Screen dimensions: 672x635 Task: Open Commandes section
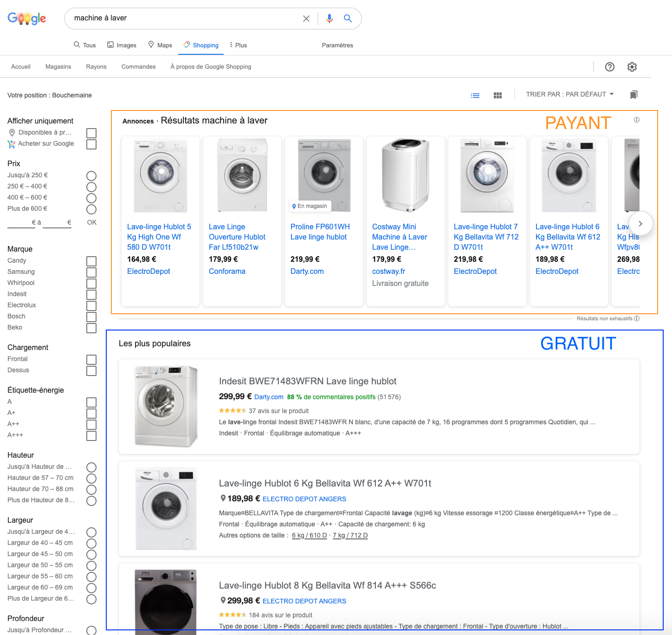[x=138, y=66]
